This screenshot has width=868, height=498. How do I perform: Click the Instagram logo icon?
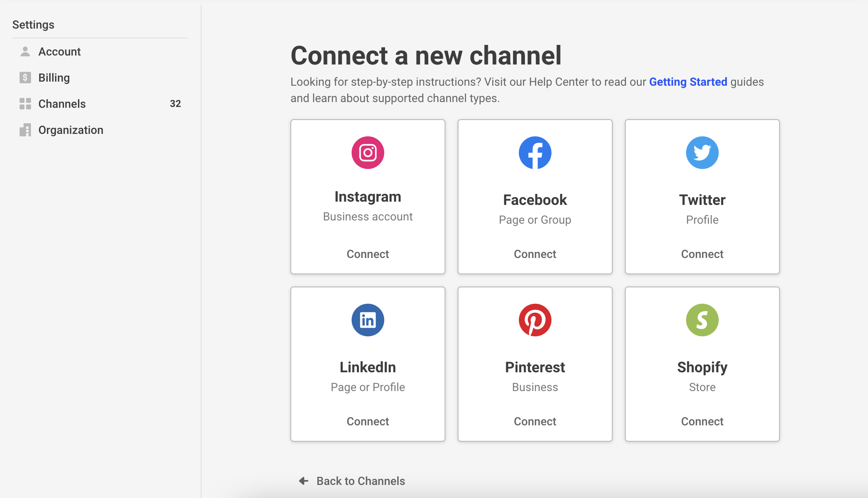click(368, 153)
